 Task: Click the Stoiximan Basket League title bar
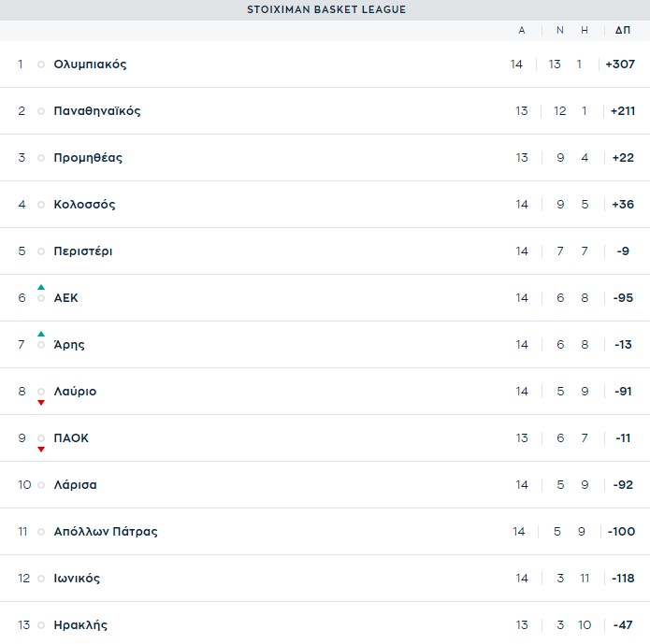[325, 9]
